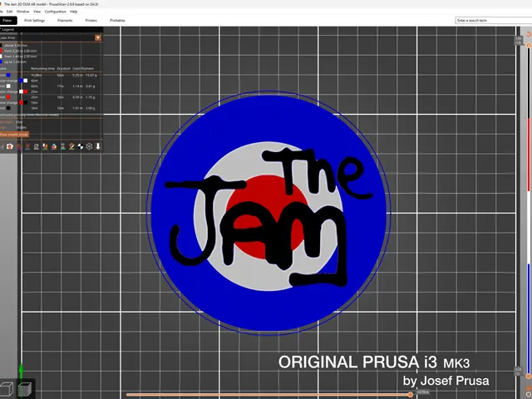Click the Show stealth mode button
This screenshot has height=399, width=532.
click(14, 135)
